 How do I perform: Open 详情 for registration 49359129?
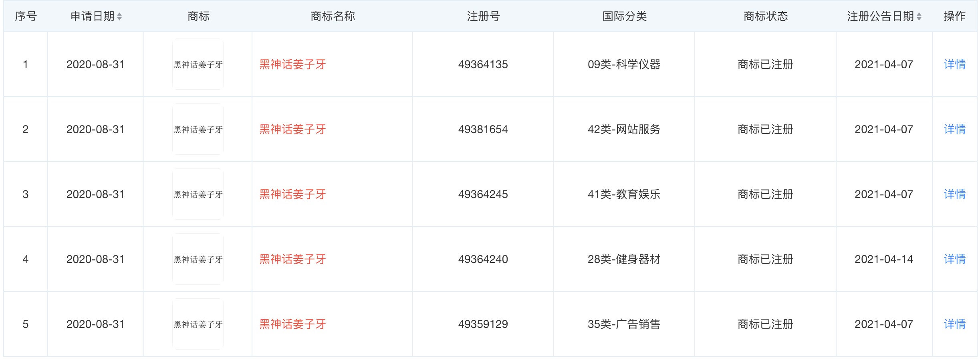954,324
